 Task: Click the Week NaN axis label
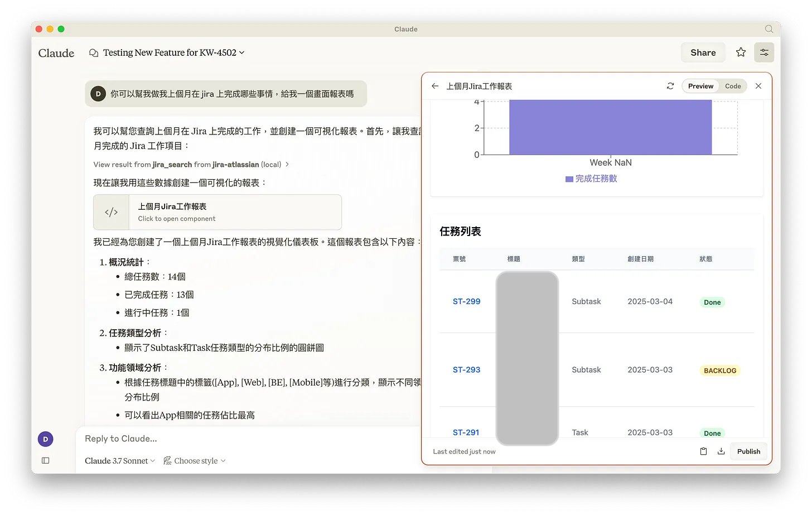click(611, 162)
